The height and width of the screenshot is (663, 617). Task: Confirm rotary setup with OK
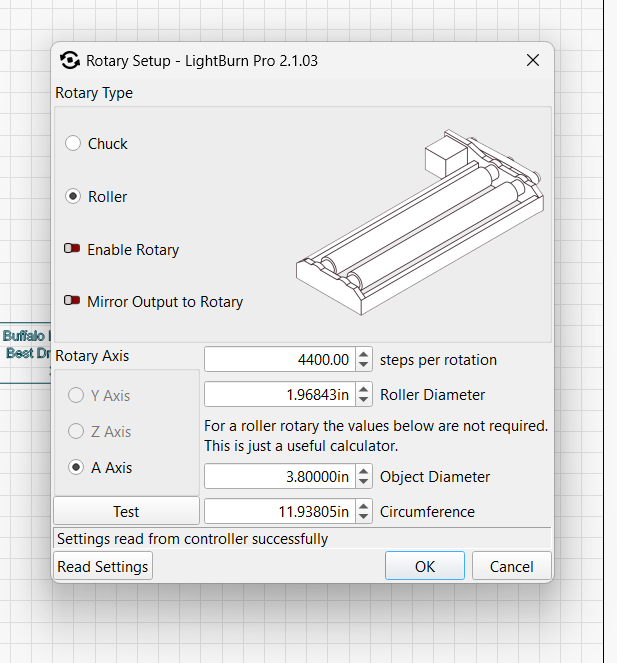click(425, 566)
